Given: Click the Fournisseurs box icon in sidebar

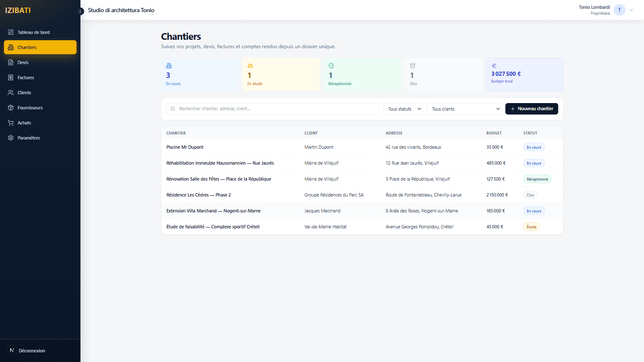Looking at the screenshot, I should [x=11, y=108].
